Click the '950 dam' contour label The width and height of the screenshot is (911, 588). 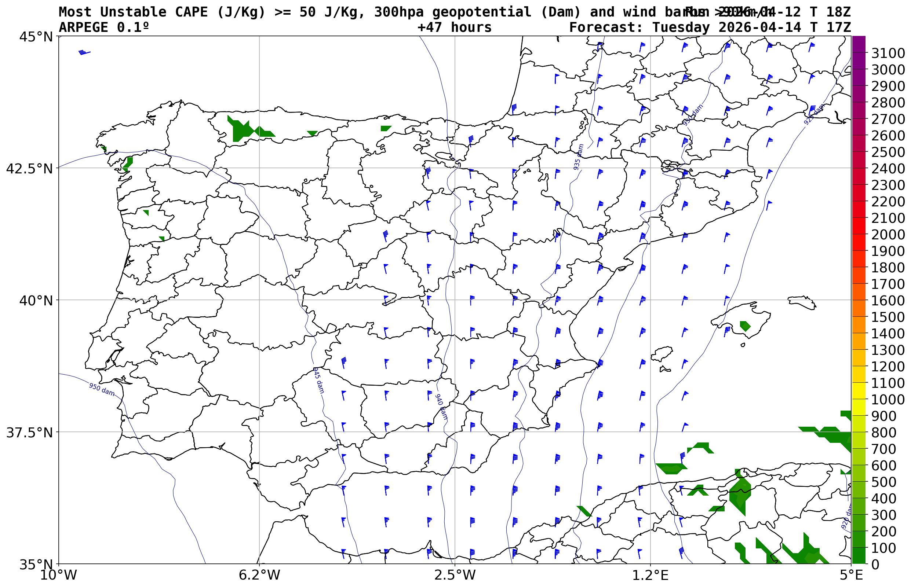point(102,389)
